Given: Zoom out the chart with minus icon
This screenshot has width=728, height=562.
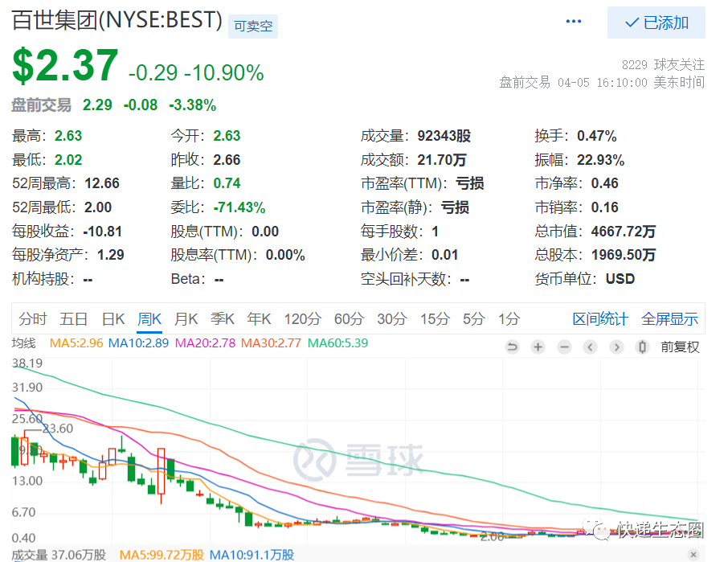Looking at the screenshot, I should pos(564,347).
